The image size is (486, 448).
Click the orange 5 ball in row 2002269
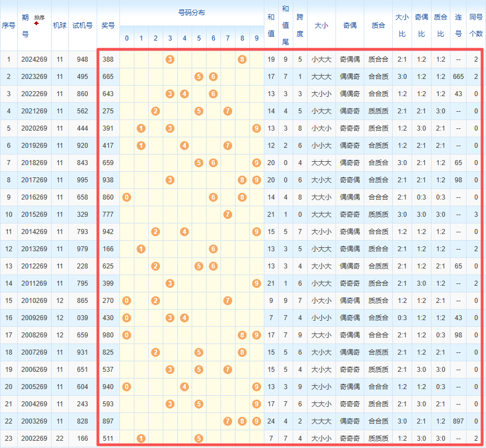[x=199, y=439]
